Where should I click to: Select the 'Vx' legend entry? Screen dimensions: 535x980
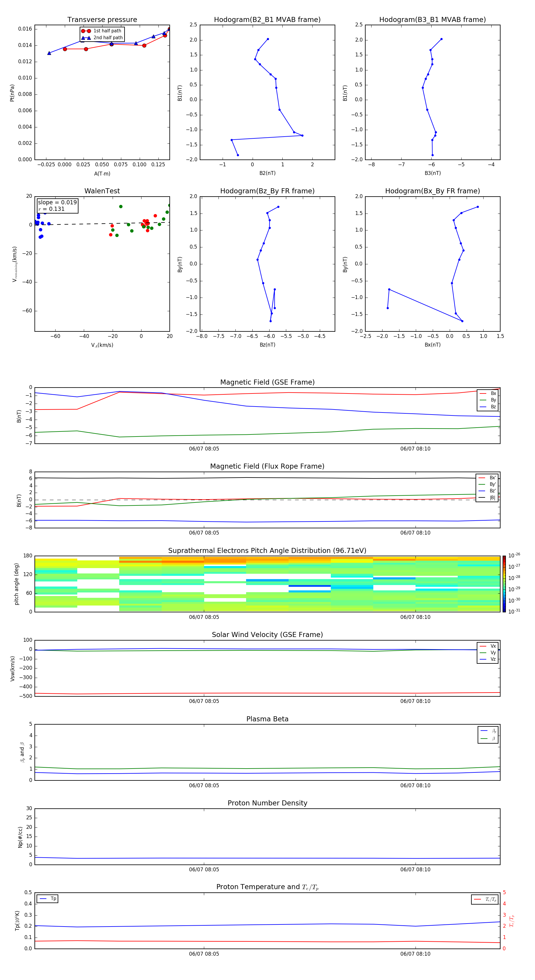488,646
